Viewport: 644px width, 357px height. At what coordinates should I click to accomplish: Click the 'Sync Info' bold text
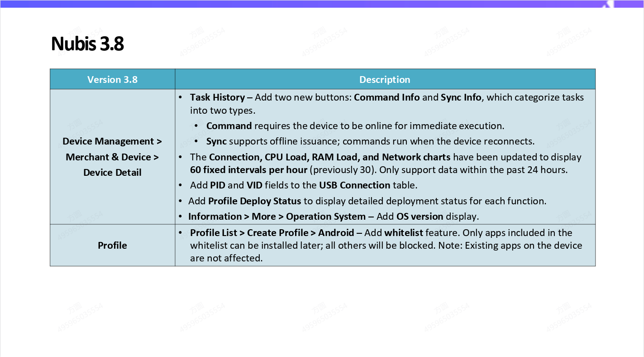(461, 97)
